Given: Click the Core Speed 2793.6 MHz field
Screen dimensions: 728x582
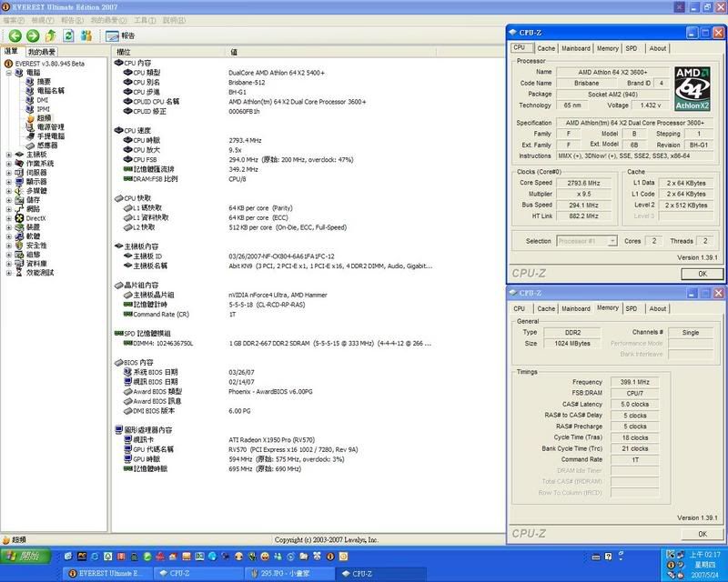Looking at the screenshot, I should (583, 183).
